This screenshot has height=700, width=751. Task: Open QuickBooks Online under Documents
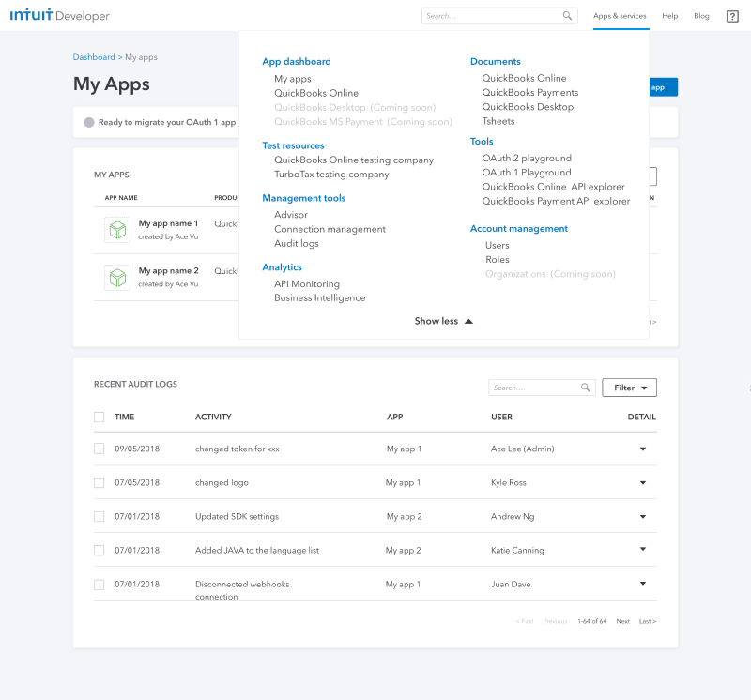[524, 78]
